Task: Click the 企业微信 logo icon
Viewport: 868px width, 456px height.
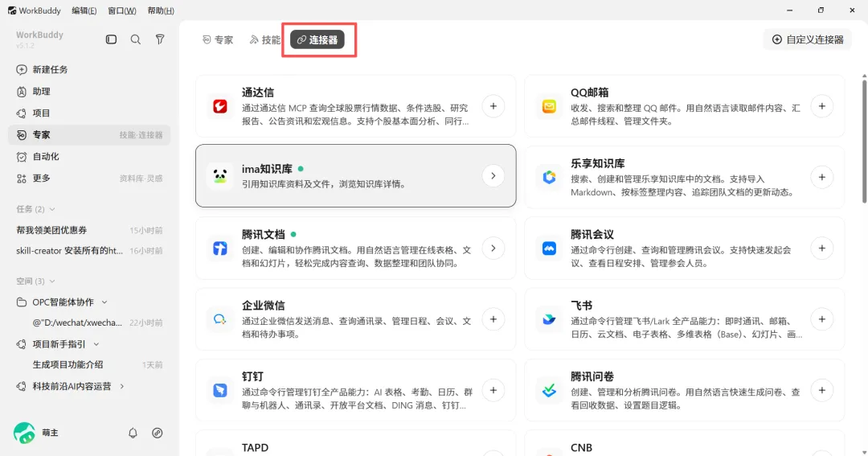Action: pos(219,319)
